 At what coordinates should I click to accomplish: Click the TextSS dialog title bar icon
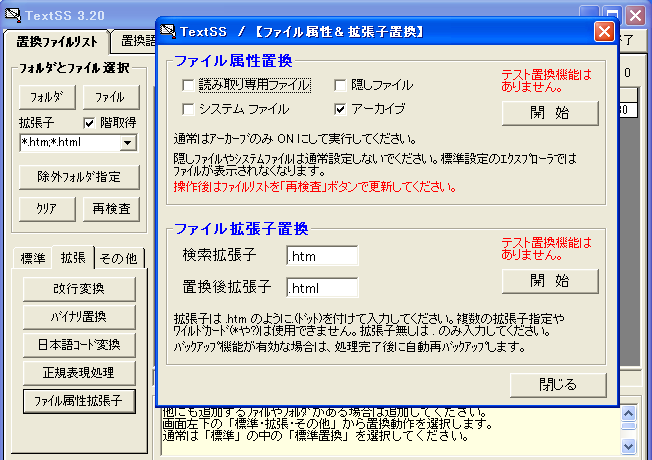[168, 31]
